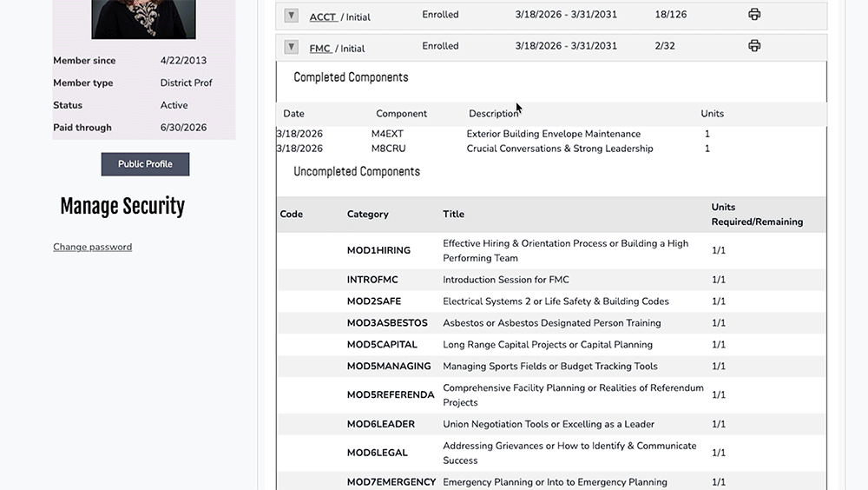Open the ACCT program link
The image size is (868, 490).
coord(323,17)
